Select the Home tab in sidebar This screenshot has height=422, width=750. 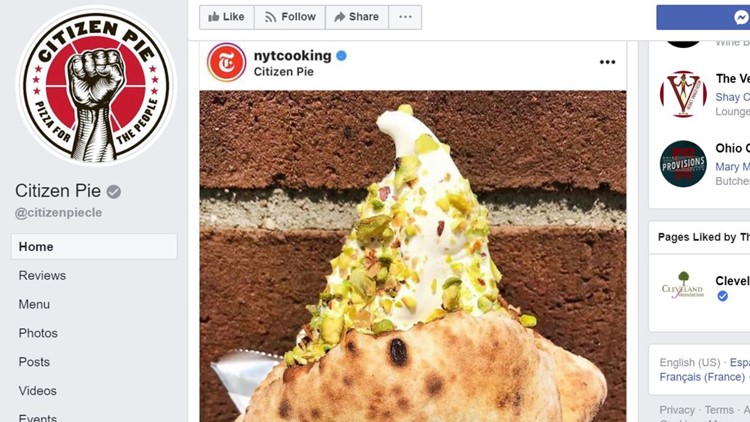tap(94, 246)
